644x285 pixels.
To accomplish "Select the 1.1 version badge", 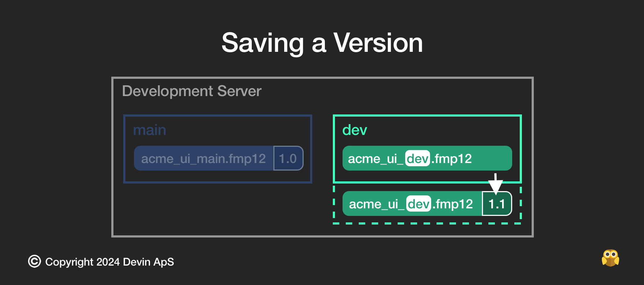I will click(x=497, y=204).
